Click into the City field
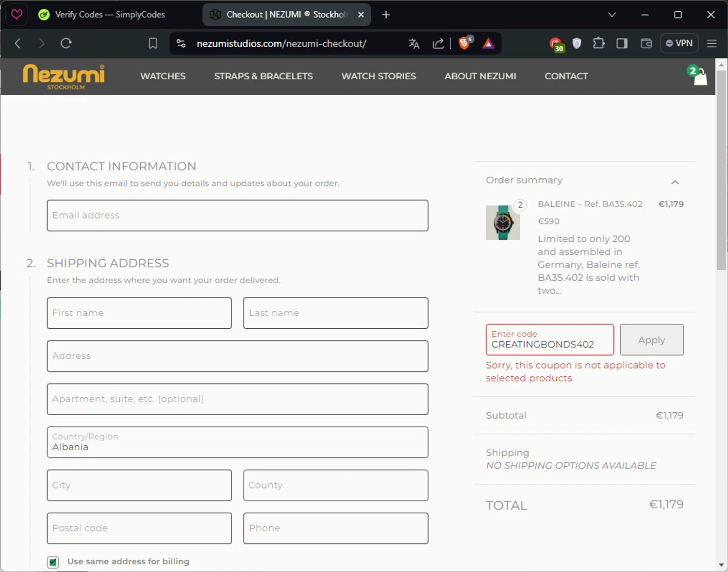The image size is (728, 572). coord(139,485)
